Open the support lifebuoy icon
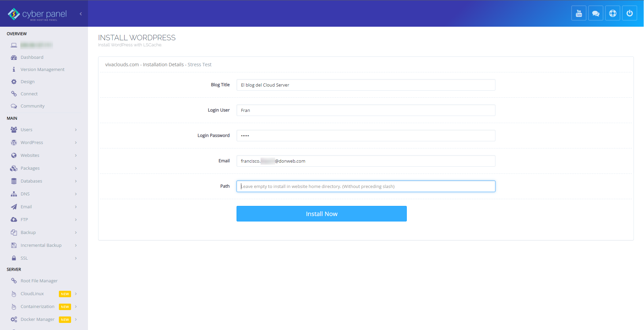This screenshot has width=644, height=330. click(613, 14)
